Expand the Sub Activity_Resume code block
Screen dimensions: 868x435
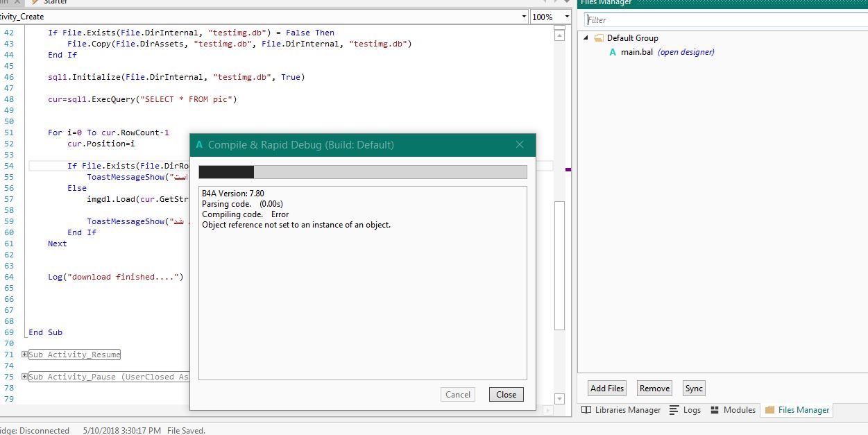[25, 355]
